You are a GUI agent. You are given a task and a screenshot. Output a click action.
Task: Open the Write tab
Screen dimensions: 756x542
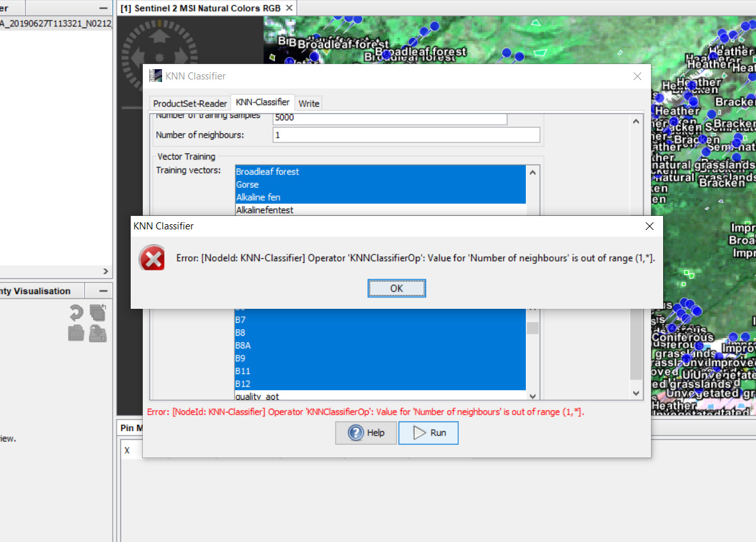point(309,103)
